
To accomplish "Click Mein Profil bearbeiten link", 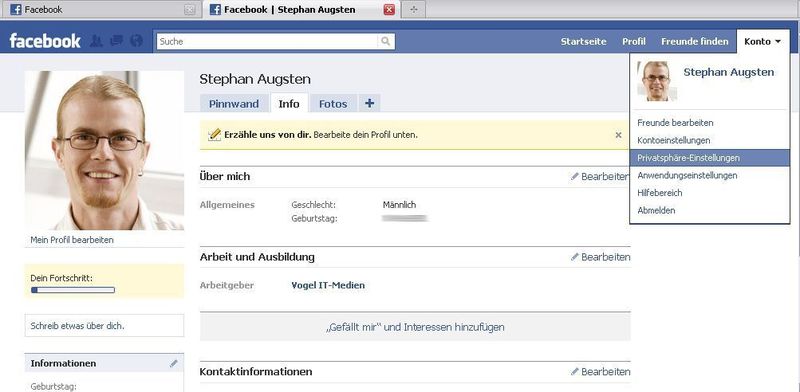I will (72, 239).
